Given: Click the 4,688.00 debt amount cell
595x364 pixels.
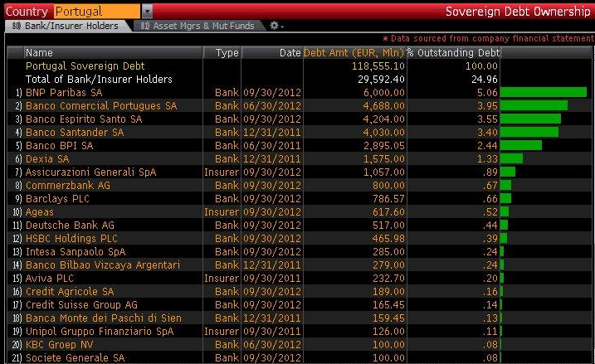Looking at the screenshot, I should tap(383, 106).
